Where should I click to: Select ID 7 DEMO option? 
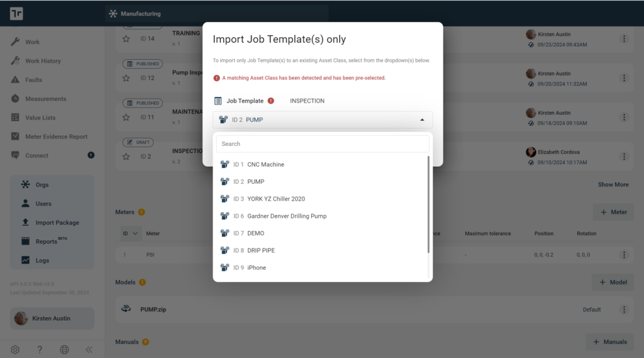coord(323,233)
